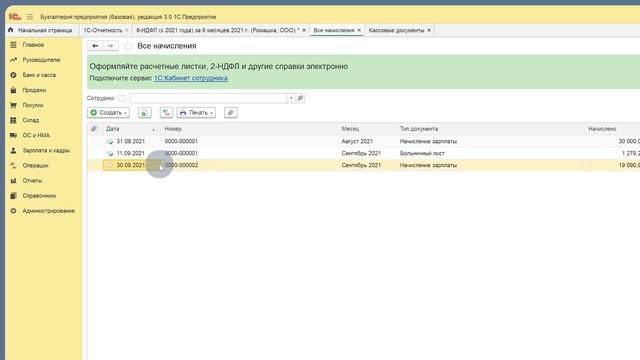This screenshot has height=360, width=640.
Task: Sort by the Дата column header
Action: point(113,129)
